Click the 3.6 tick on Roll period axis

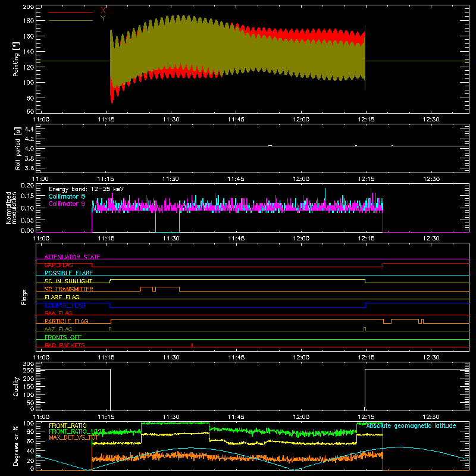click(29, 168)
